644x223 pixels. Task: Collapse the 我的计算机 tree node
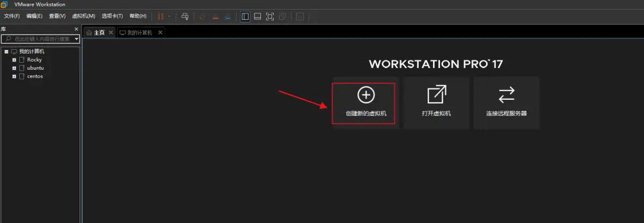point(6,51)
